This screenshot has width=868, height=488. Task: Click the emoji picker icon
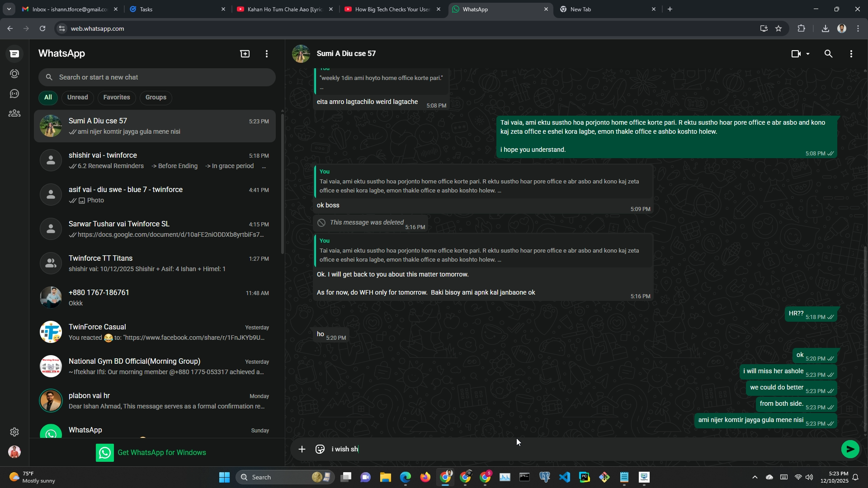320,449
